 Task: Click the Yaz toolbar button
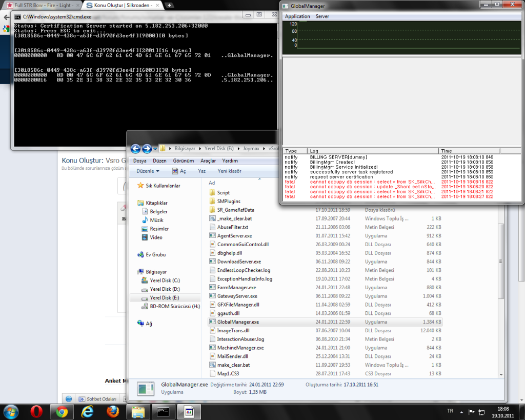201,171
